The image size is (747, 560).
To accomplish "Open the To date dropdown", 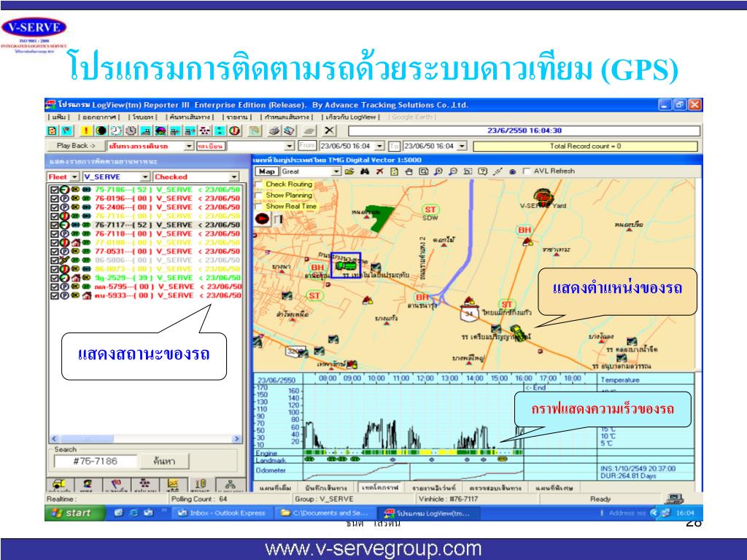I will [462, 146].
